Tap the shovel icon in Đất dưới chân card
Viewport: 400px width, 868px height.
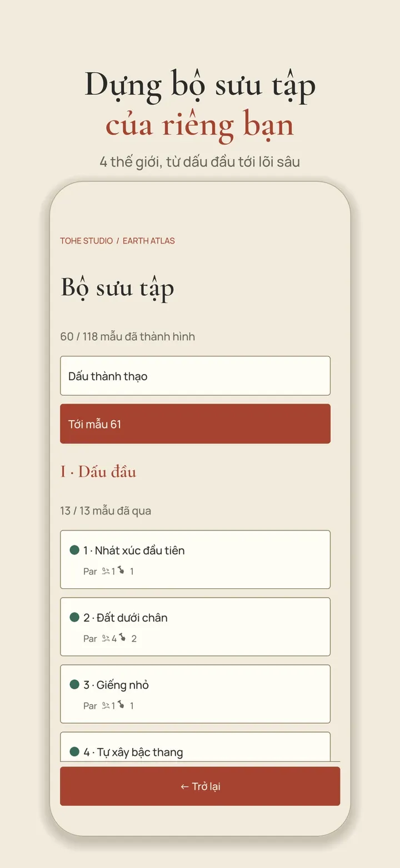click(122, 637)
